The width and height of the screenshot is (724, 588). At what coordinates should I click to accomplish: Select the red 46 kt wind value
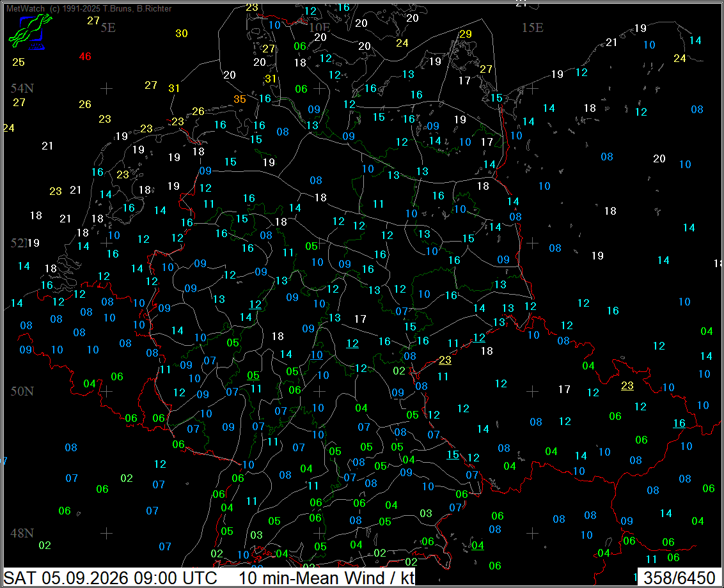(x=85, y=56)
